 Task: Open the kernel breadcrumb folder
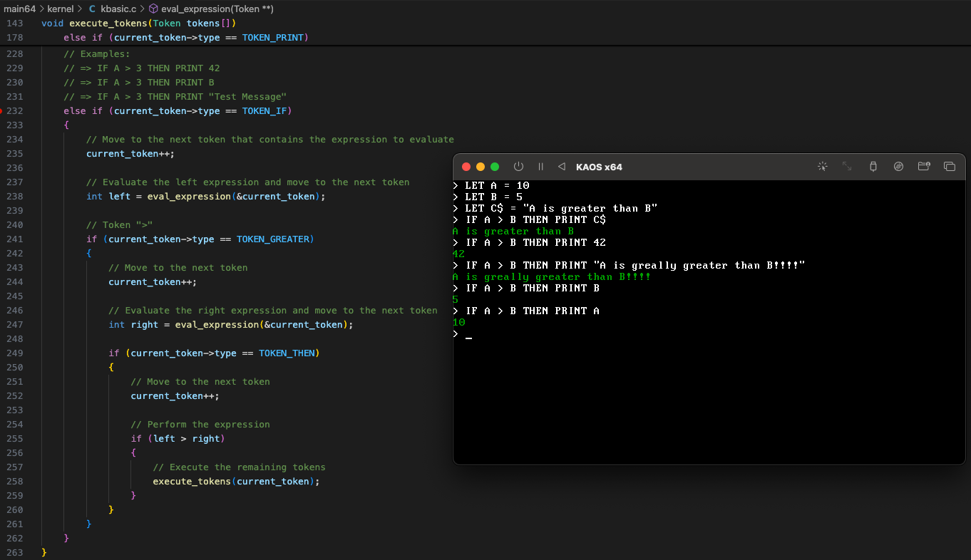(60, 9)
